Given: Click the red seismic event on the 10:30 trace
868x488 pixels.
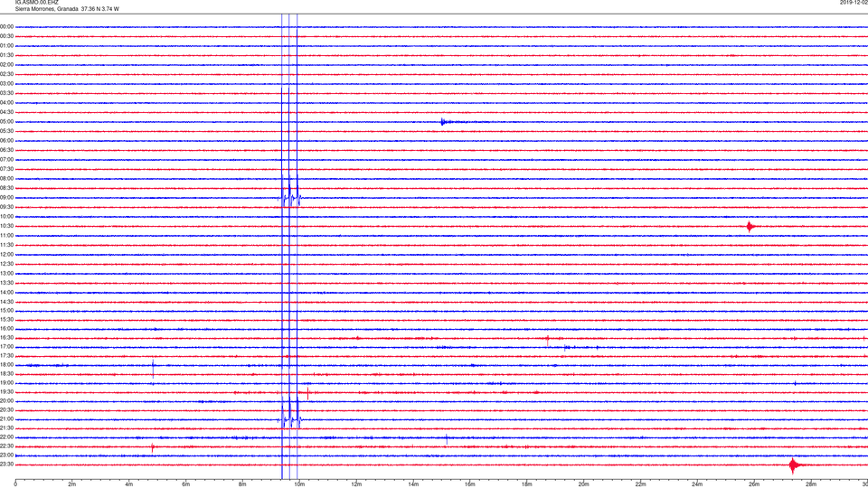Looking at the screenshot, I should tap(750, 226).
